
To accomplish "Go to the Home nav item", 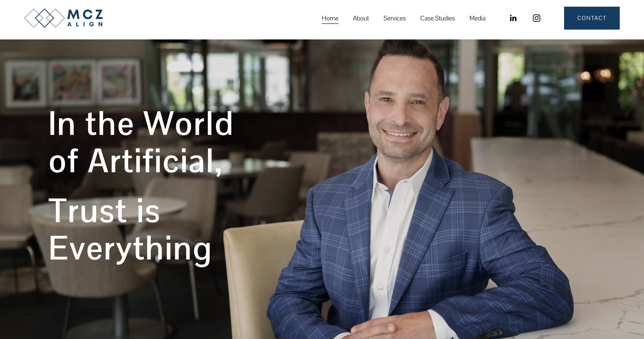I will click(x=330, y=18).
